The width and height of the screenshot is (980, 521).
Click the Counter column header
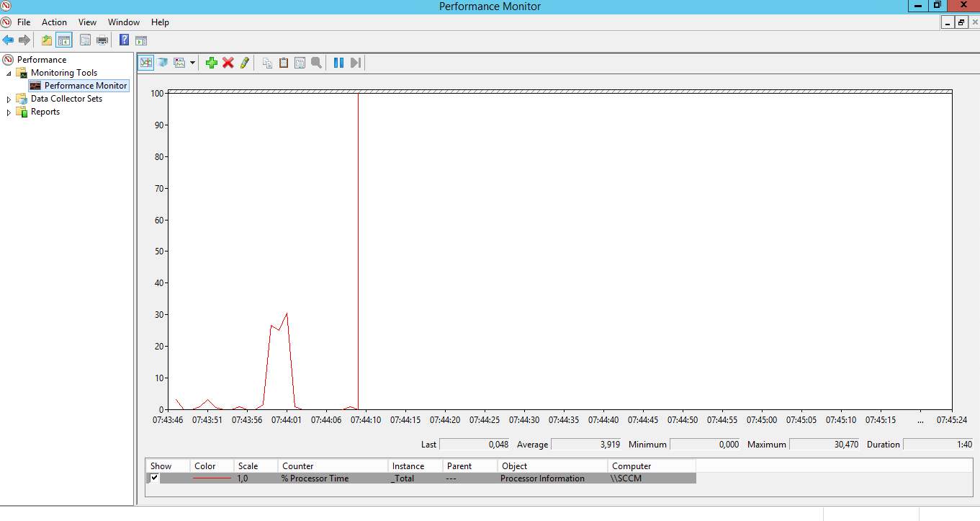[x=297, y=466]
